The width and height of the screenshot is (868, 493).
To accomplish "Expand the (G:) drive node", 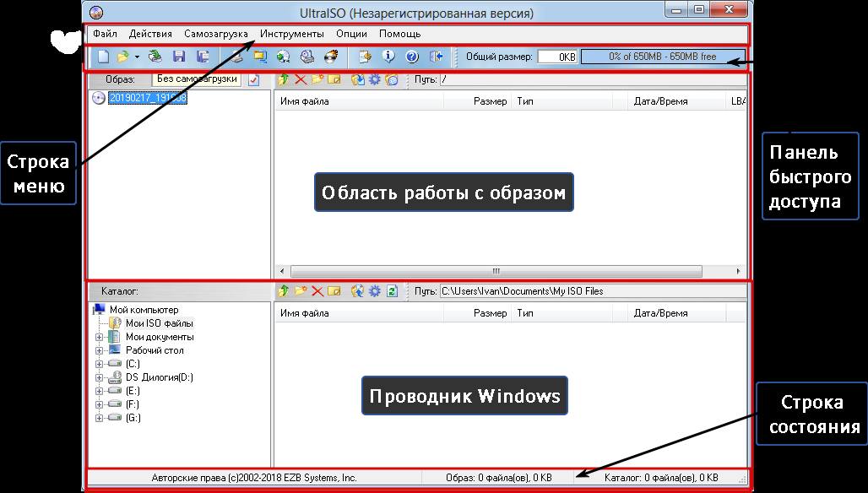I will tap(99, 419).
